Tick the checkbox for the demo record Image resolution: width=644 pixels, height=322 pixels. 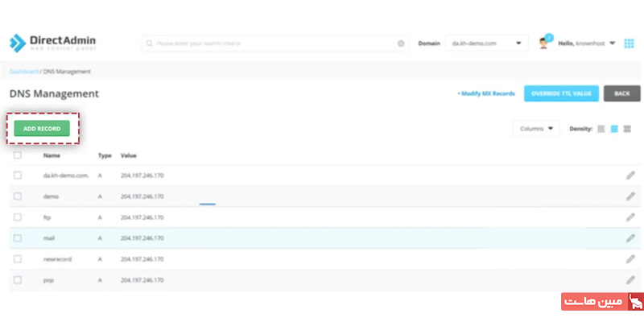[18, 196]
